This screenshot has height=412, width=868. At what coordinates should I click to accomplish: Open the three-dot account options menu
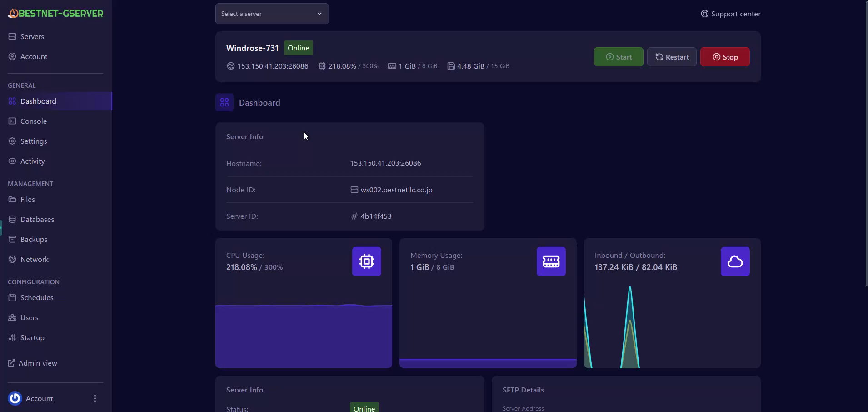pyautogui.click(x=95, y=398)
